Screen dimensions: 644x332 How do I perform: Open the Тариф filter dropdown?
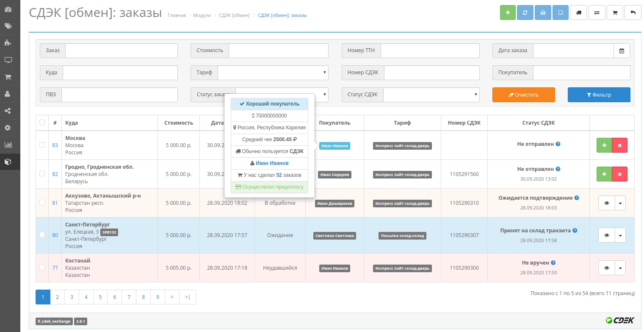273,73
